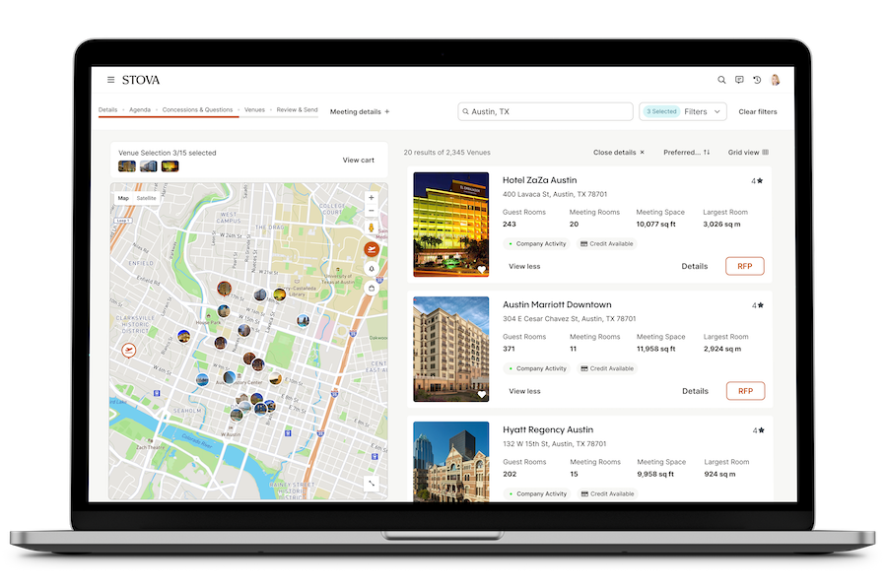Image resolution: width=887 pixels, height=588 pixels.
Task: Open the Meeting details tab
Action: 355,112
